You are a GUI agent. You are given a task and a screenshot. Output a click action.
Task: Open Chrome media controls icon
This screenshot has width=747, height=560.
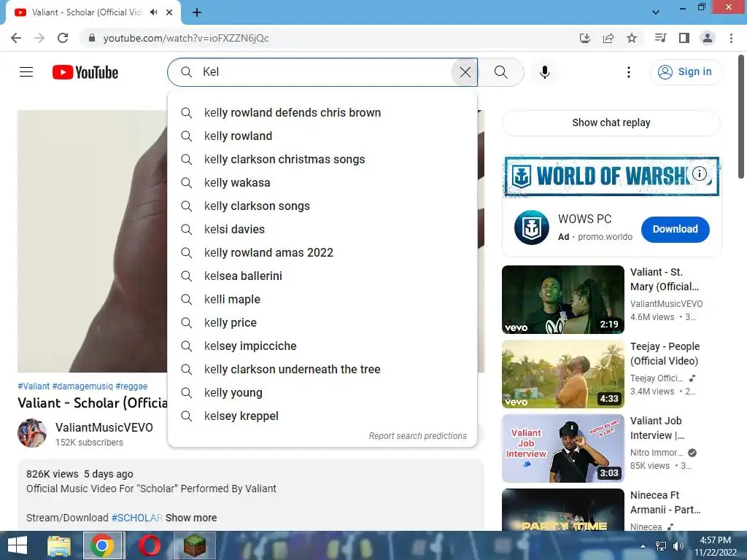coord(660,38)
